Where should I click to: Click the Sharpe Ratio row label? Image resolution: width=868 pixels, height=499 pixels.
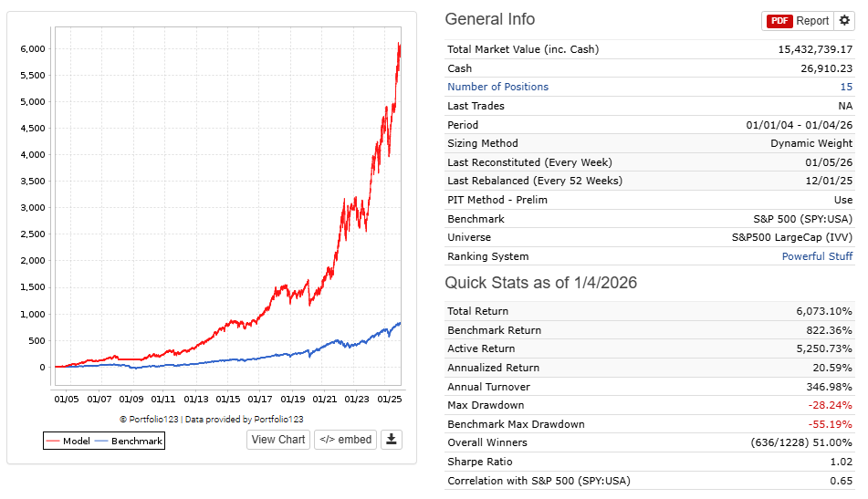[x=480, y=462]
